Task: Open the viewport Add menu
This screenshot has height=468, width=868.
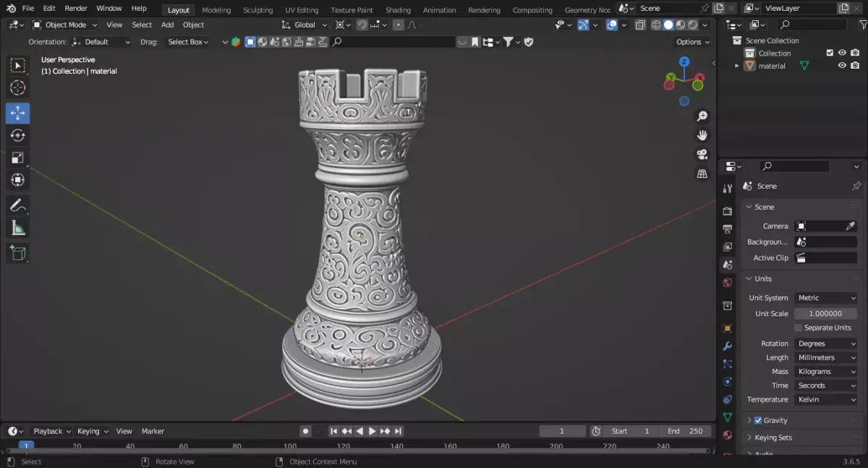Action: coord(167,25)
